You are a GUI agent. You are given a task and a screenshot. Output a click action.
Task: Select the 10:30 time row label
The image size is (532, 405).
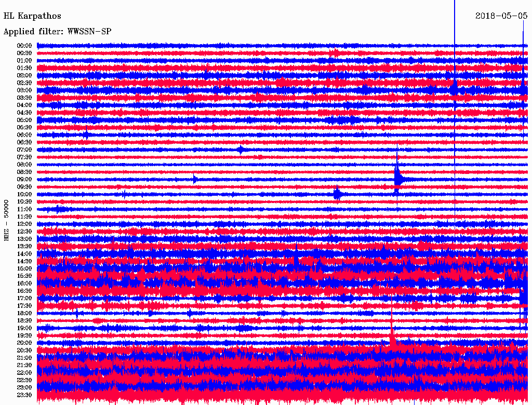pos(24,201)
